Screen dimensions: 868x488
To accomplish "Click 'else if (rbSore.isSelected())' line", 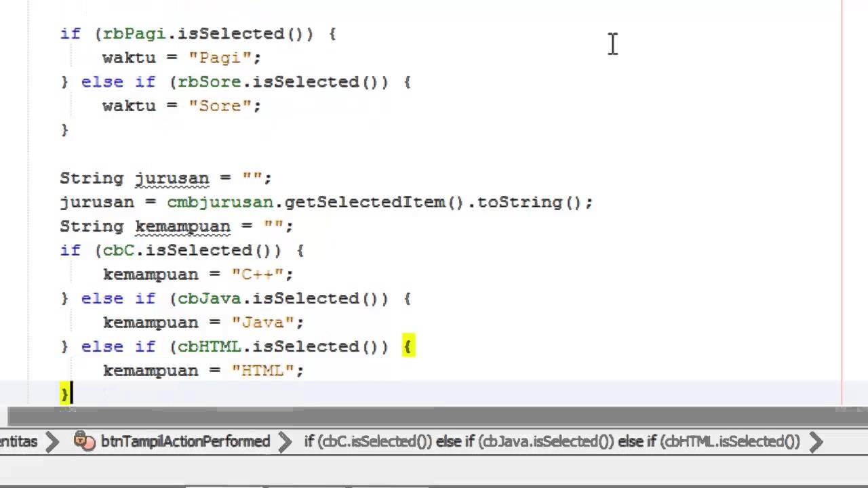I will click(235, 82).
